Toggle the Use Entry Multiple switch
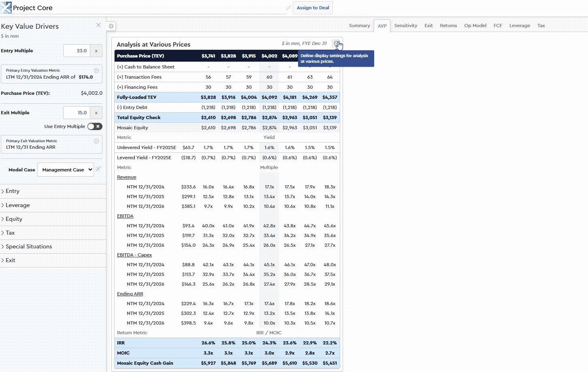 point(95,126)
